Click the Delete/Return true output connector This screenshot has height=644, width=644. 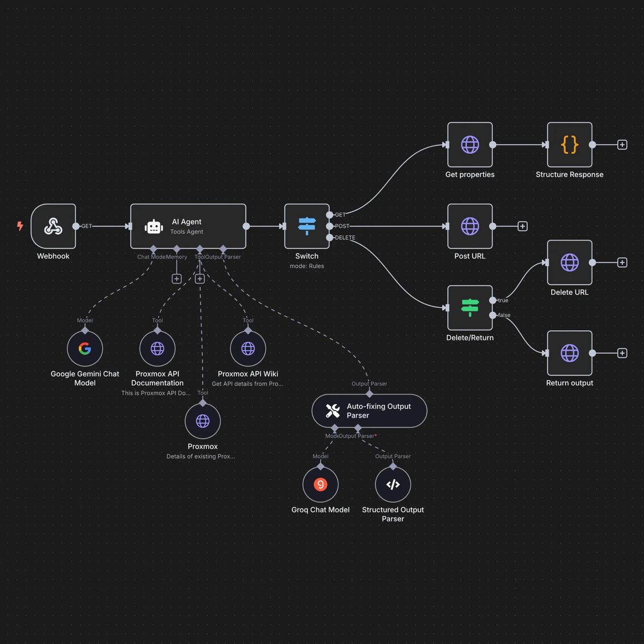[x=493, y=301]
